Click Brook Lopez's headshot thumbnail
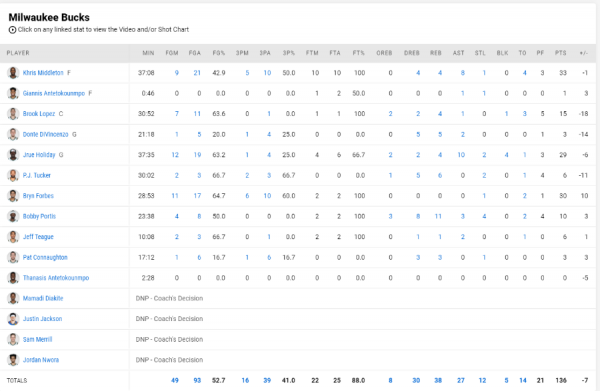Viewport: 600px width, 391px height. (13, 114)
